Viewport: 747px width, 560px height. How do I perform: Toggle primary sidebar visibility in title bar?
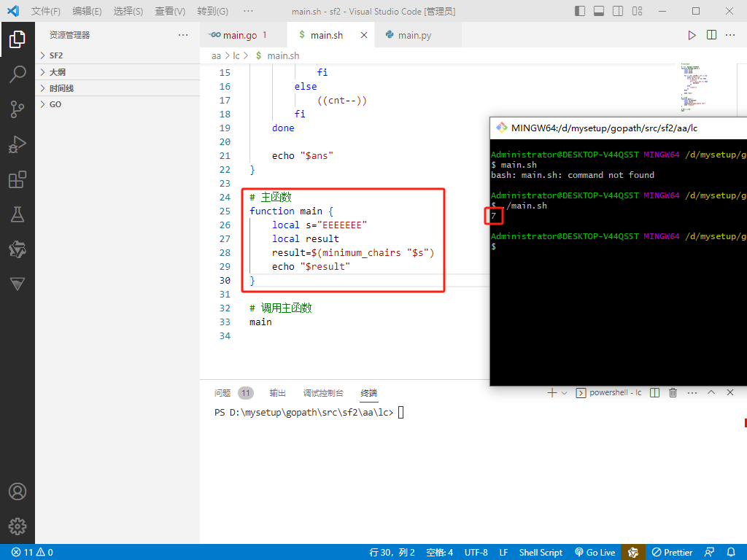[580, 11]
